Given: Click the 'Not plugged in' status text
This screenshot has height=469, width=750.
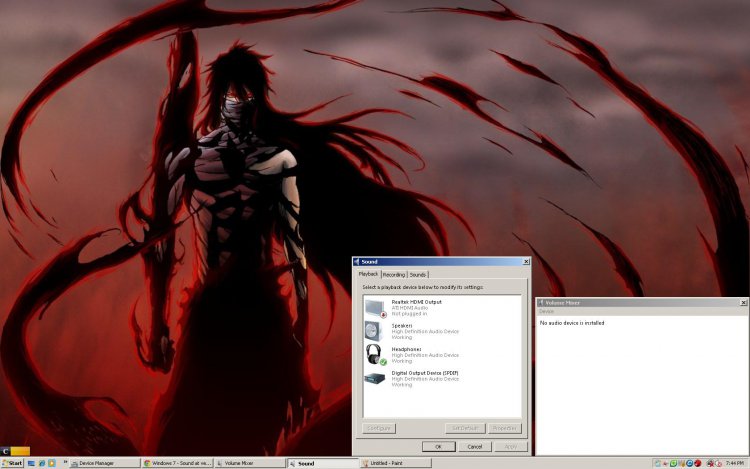Looking at the screenshot, I should pyautogui.click(x=409, y=314).
